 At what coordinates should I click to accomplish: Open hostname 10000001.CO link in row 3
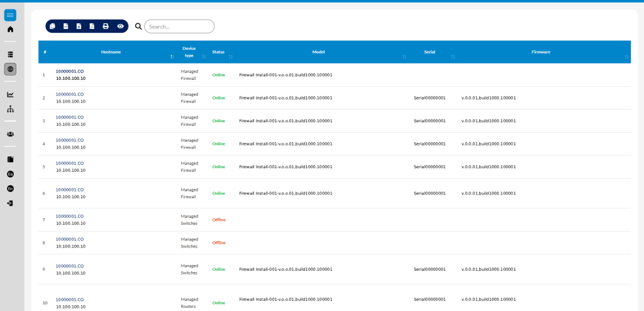(70, 117)
